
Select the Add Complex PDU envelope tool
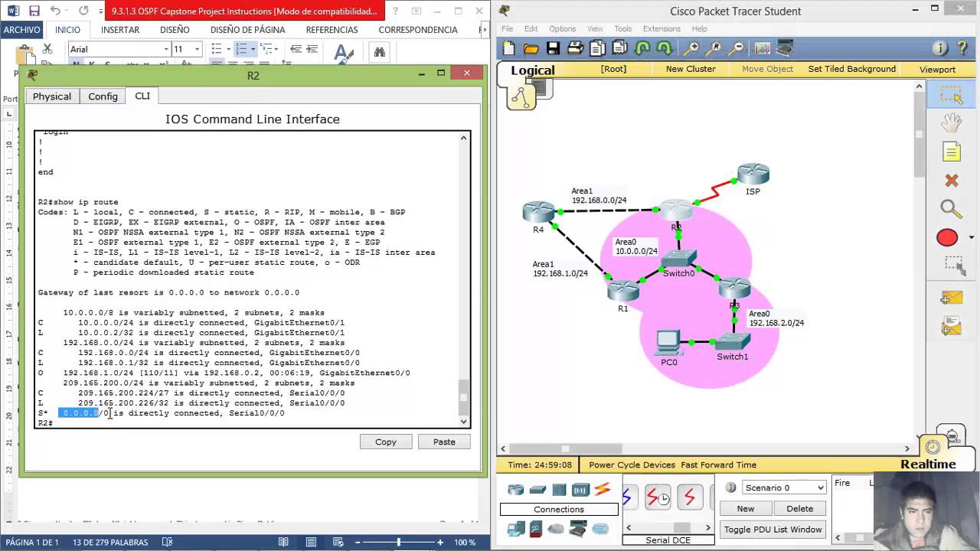pos(952,326)
